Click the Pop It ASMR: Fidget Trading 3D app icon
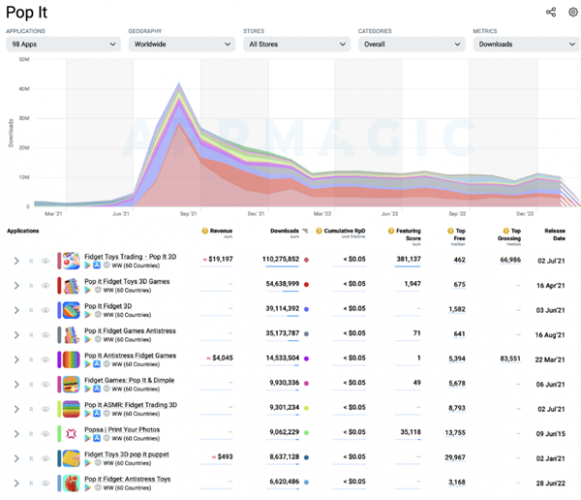 71,409
